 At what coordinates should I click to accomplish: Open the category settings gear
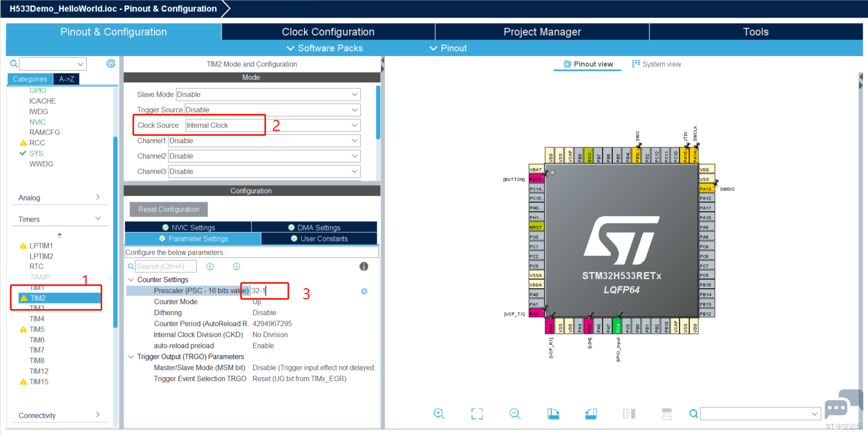[110, 64]
